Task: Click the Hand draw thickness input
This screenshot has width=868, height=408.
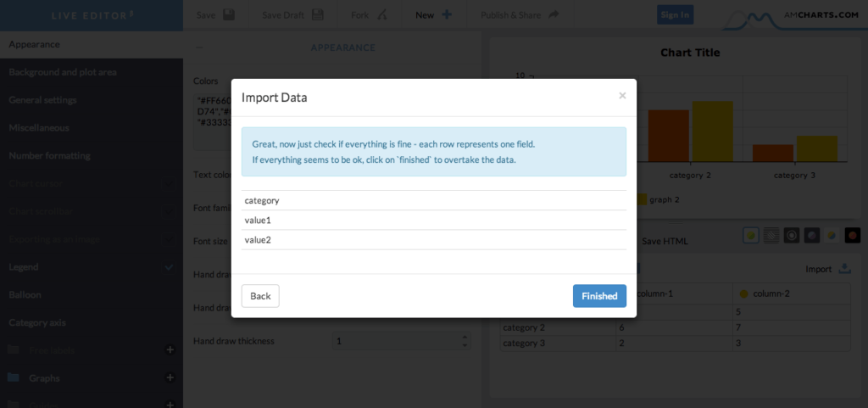Action: coord(401,341)
